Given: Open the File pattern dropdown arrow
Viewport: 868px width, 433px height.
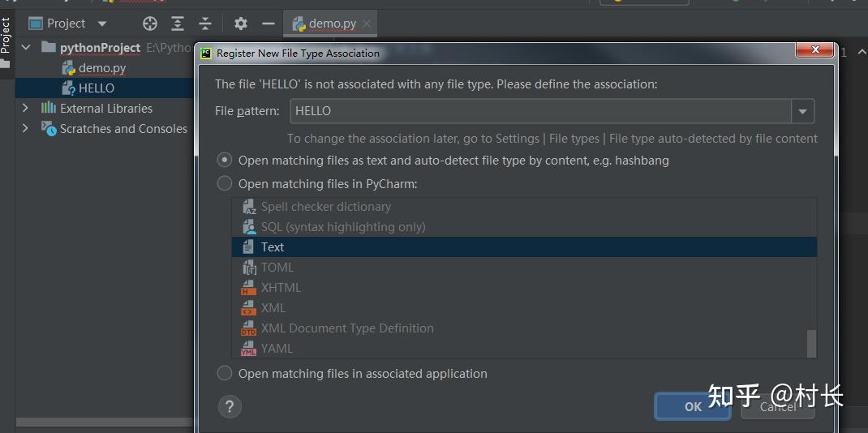Looking at the screenshot, I should point(803,111).
